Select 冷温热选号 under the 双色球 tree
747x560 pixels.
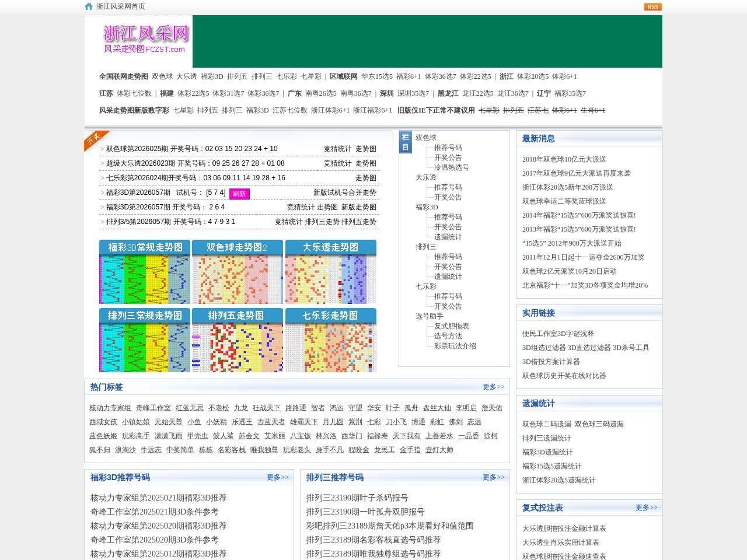pos(451,167)
